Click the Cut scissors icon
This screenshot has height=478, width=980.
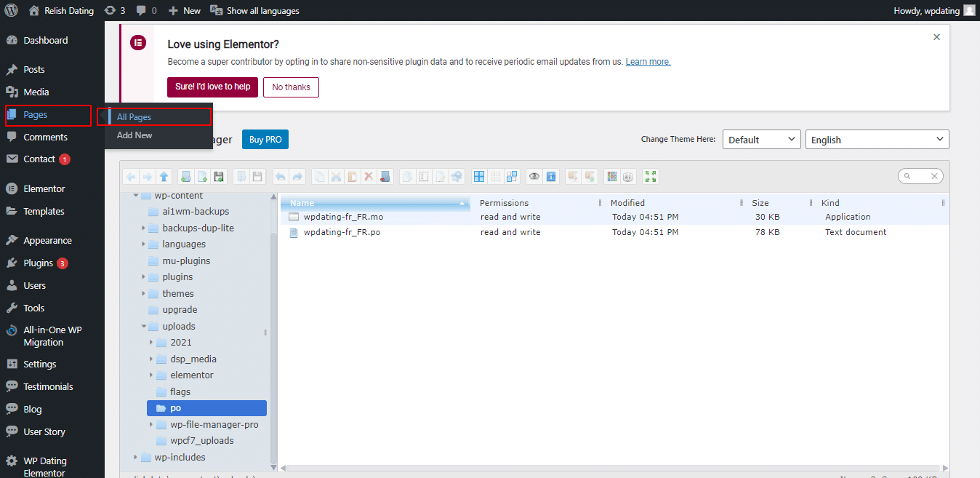pos(337,176)
